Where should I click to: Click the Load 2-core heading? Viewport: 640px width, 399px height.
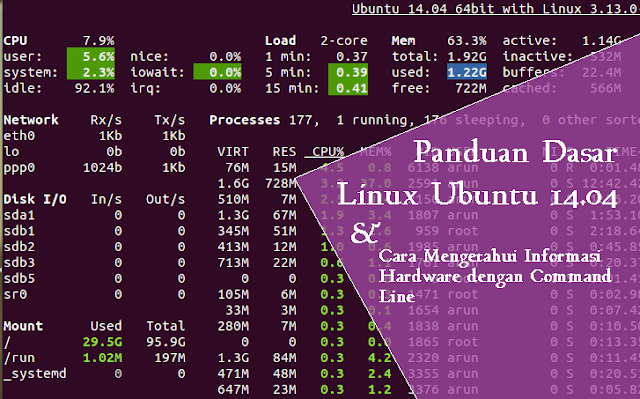click(x=316, y=41)
